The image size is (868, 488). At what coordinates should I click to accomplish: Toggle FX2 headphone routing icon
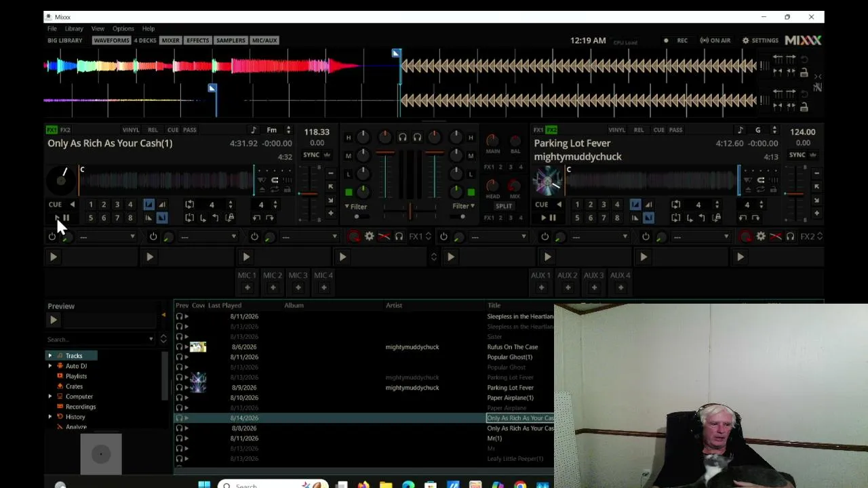coord(790,237)
